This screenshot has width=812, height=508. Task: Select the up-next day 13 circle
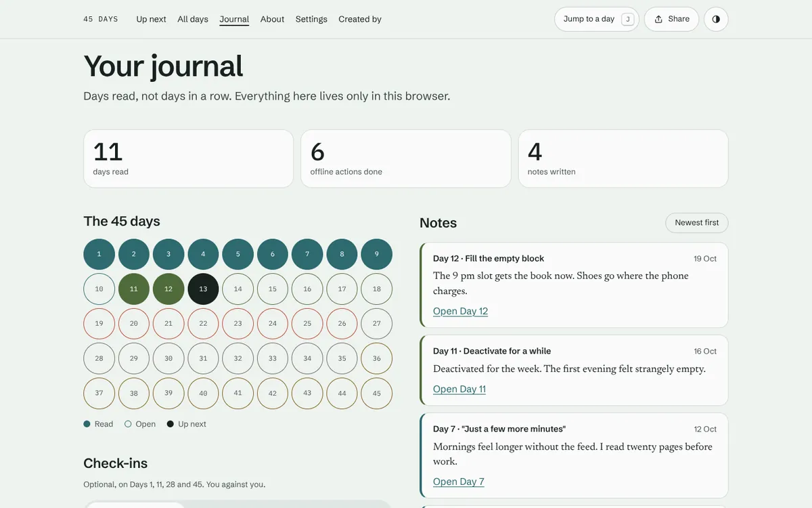pyautogui.click(x=203, y=289)
